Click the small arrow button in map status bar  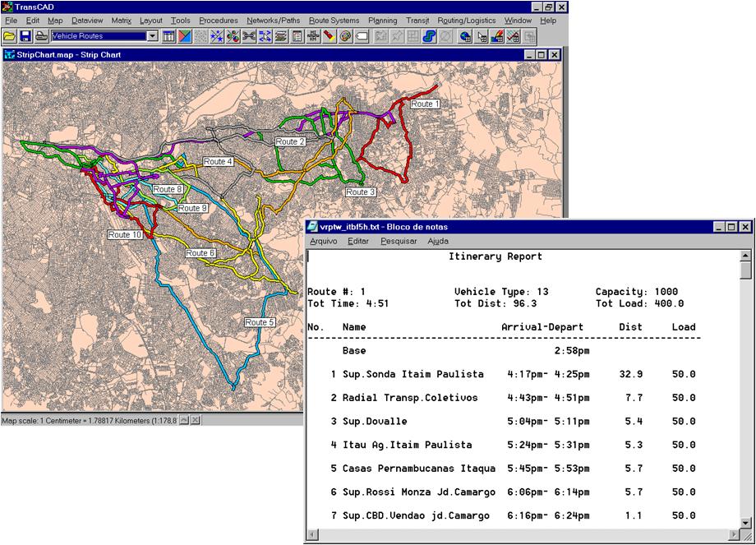(184, 420)
